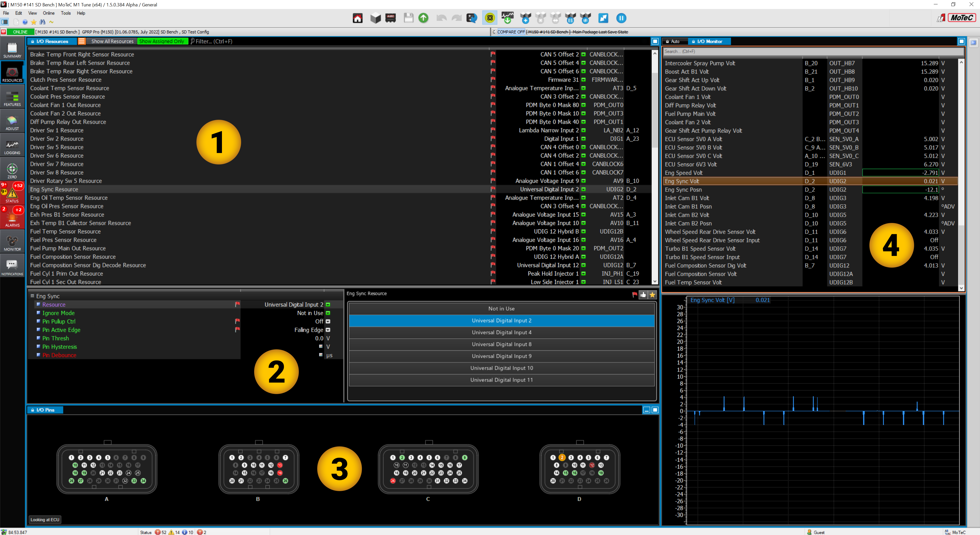980x535 pixels.
Task: Click the binoculars search icon
Action: coord(42,22)
